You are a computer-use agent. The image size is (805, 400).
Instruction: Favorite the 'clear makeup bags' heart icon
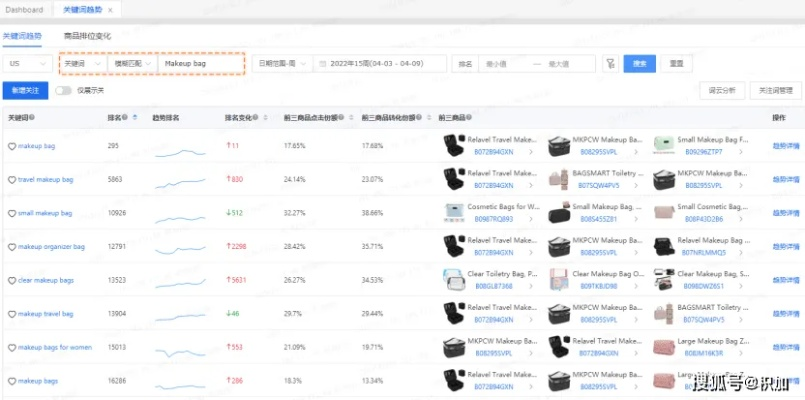[12, 280]
